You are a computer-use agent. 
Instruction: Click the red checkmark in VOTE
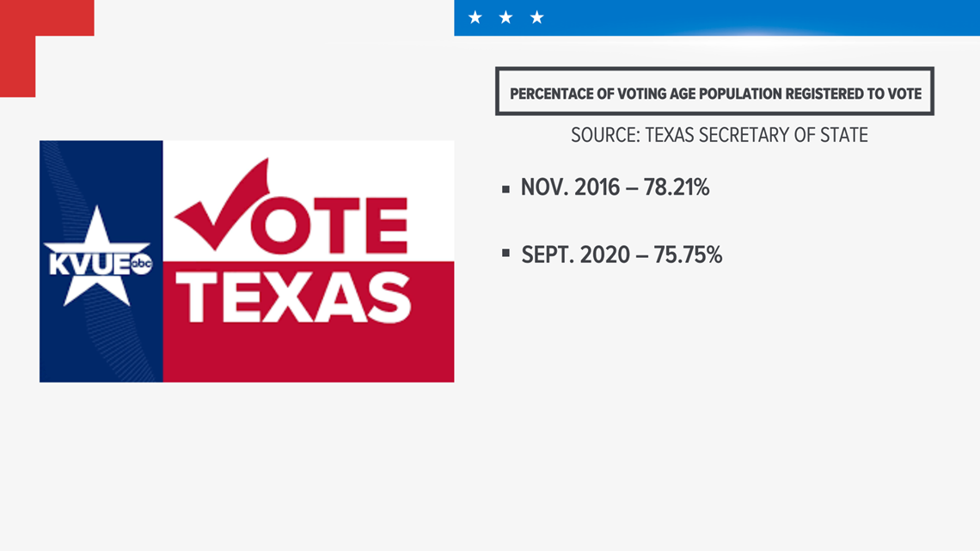pyautogui.click(x=223, y=205)
